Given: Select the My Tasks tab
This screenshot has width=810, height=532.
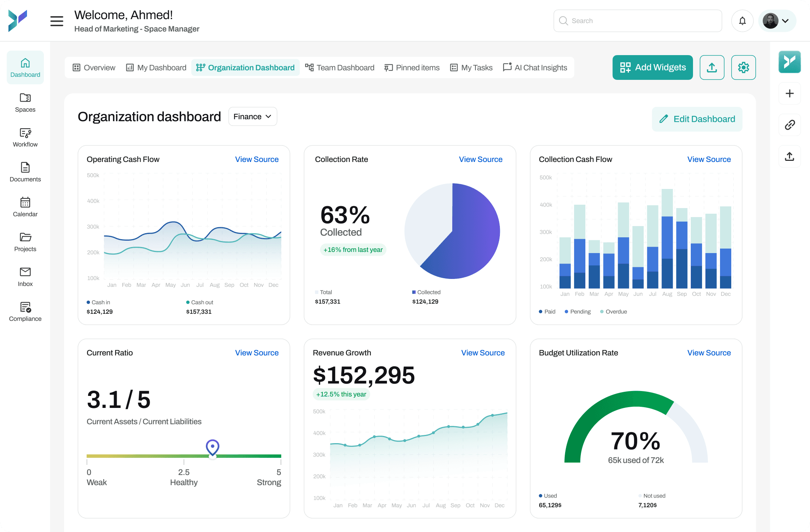Looking at the screenshot, I should tap(471, 67).
